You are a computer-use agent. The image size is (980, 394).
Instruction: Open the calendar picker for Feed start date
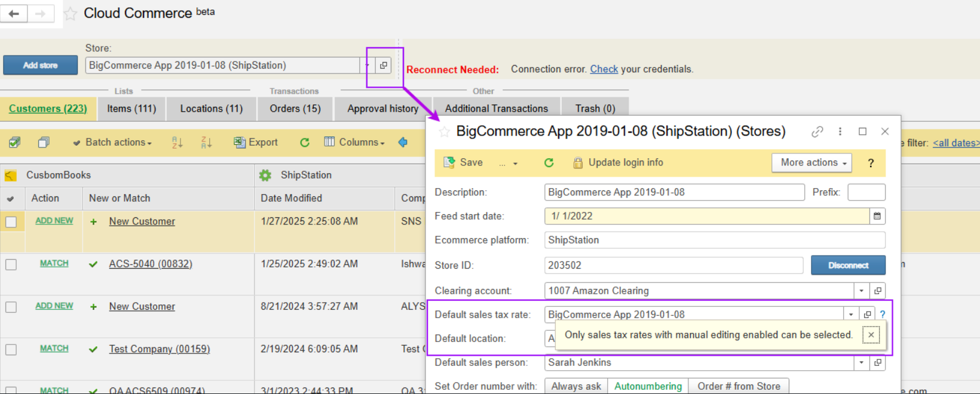coord(877,216)
